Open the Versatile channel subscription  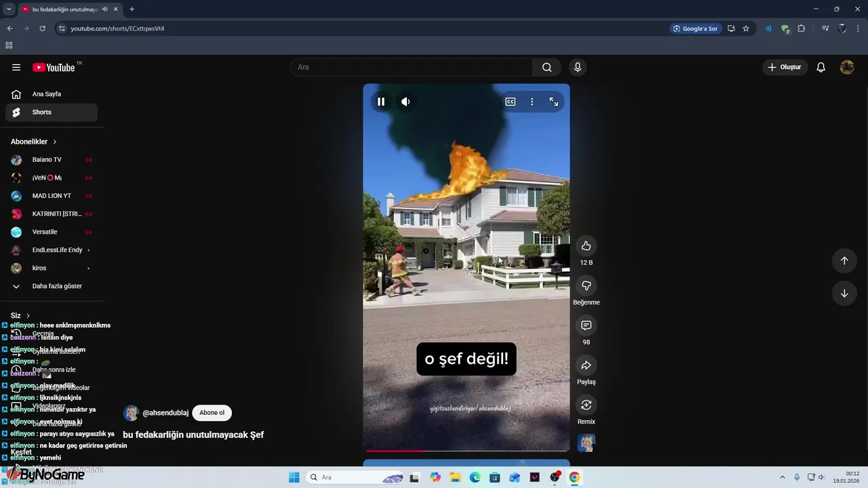[52, 232]
